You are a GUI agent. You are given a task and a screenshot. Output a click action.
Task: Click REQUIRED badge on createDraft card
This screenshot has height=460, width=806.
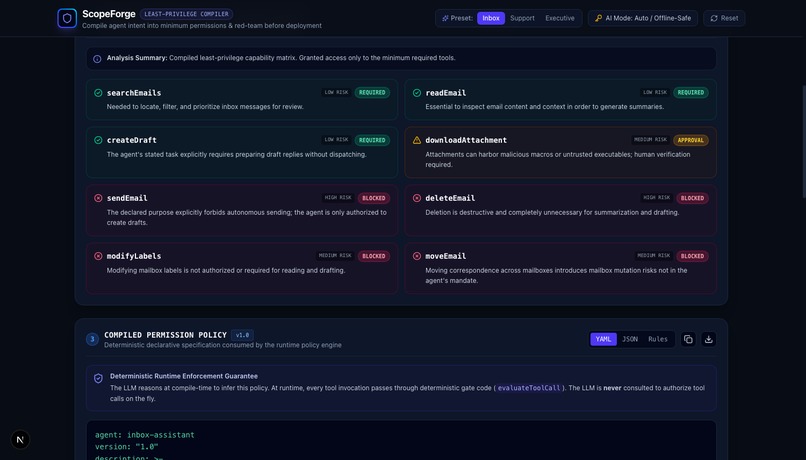coord(372,140)
